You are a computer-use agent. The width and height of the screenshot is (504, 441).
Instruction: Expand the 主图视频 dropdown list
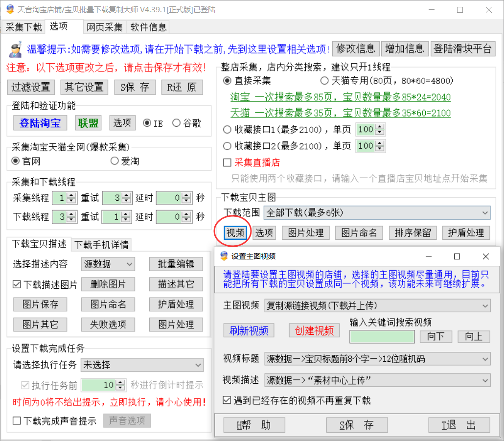click(376, 306)
